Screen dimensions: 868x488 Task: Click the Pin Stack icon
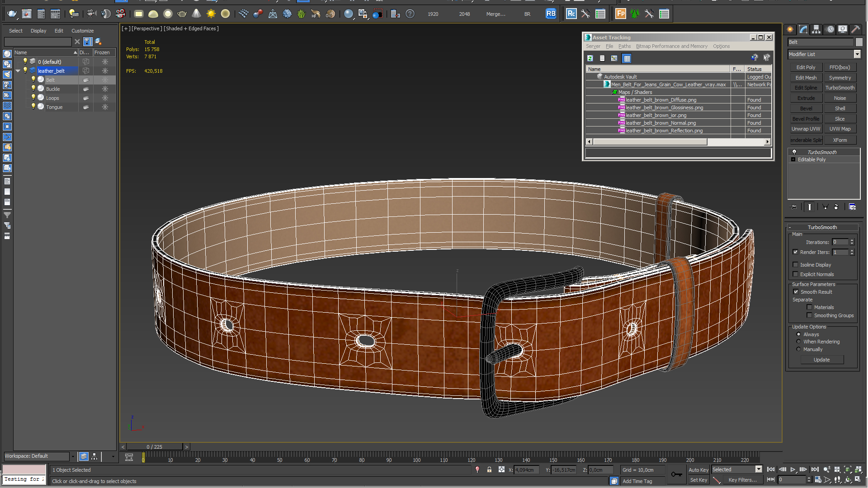(x=794, y=207)
